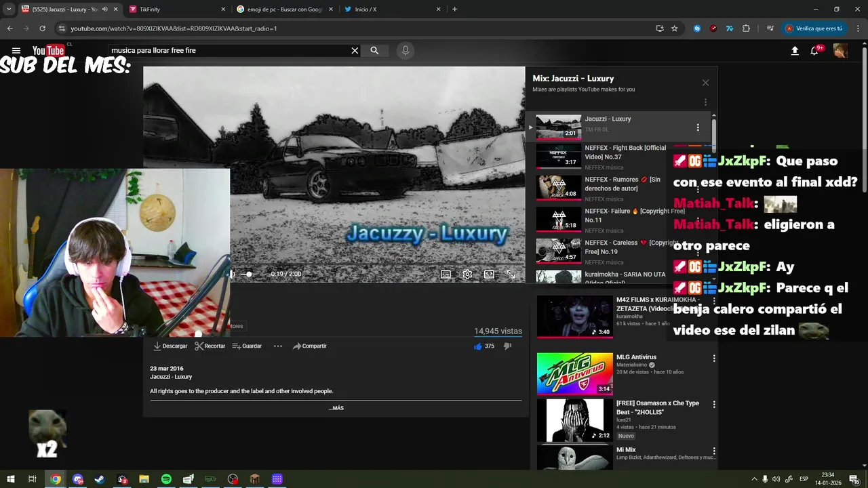Bookmark this page with the star icon
Viewport: 868px width, 488px height.
point(674,28)
